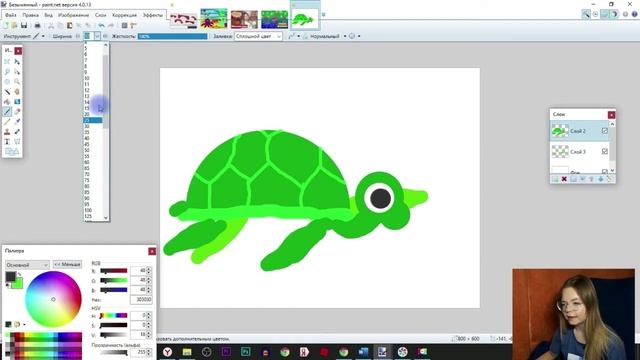Toggle Tools window icon at top right
Screen dimensions: 640x360
586,14
